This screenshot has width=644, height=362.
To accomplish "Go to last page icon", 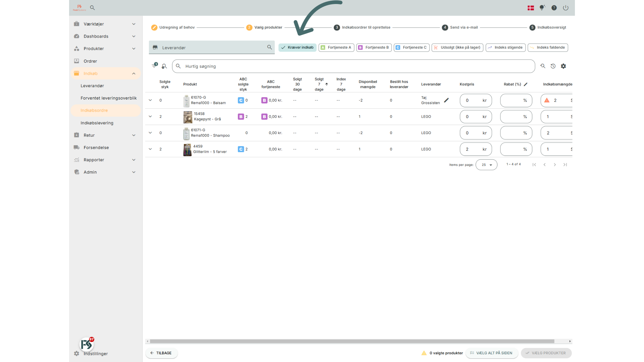I will point(565,165).
